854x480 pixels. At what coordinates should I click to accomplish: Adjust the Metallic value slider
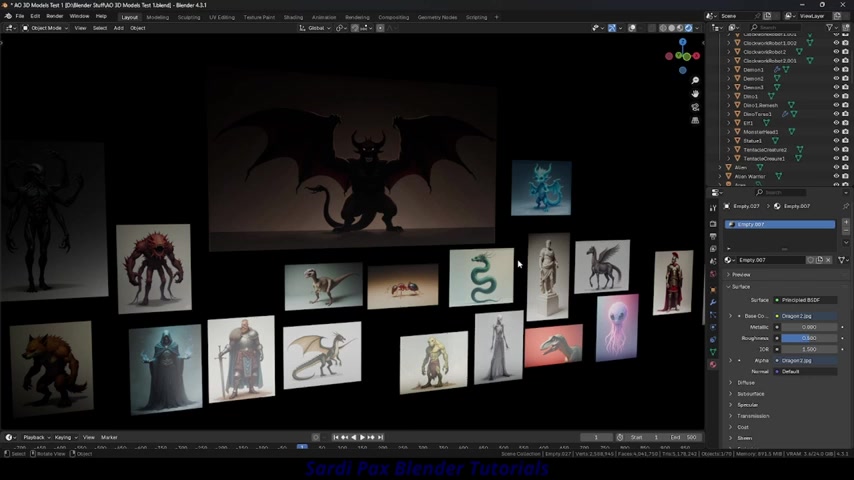click(x=809, y=327)
